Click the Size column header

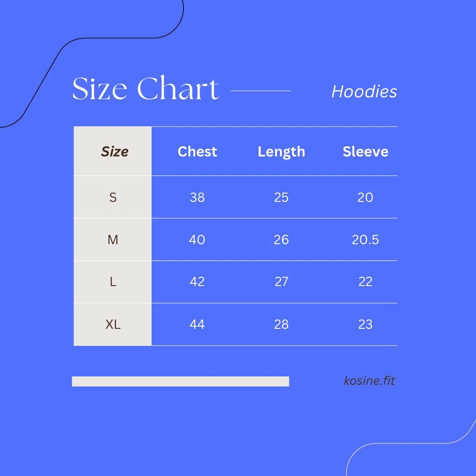coord(115,152)
